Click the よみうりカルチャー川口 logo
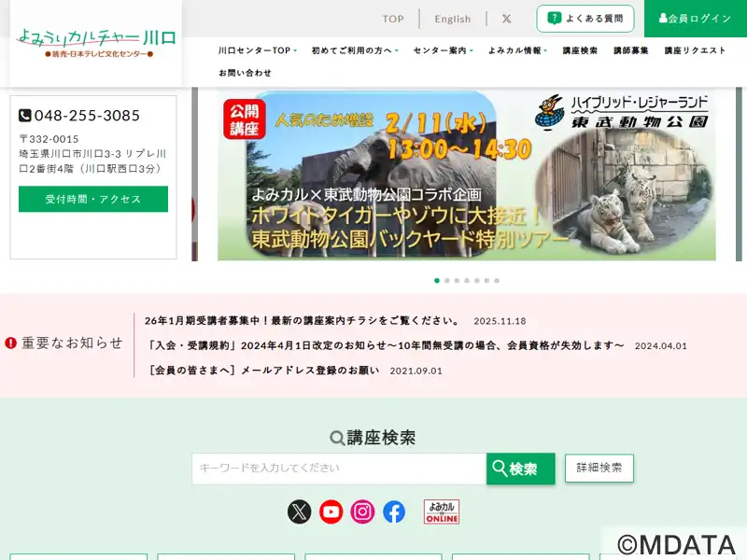 [96, 43]
